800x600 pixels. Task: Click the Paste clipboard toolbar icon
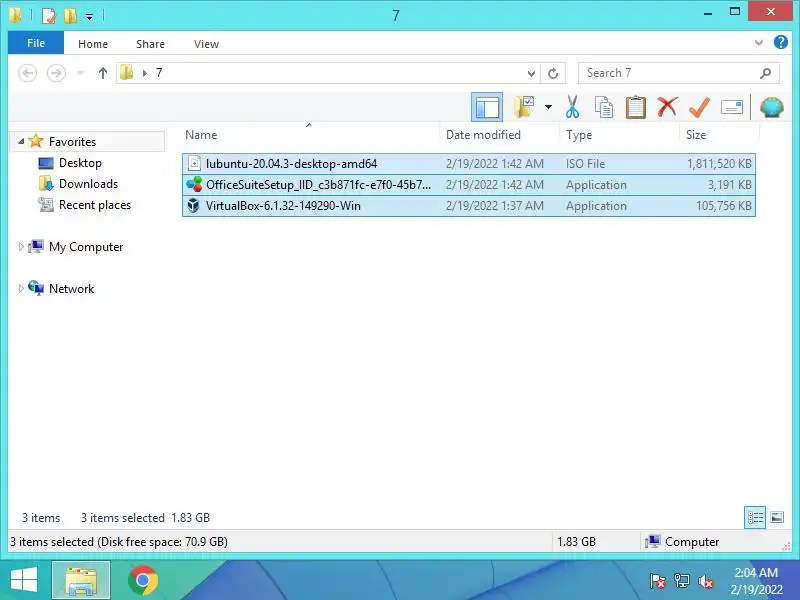(635, 107)
